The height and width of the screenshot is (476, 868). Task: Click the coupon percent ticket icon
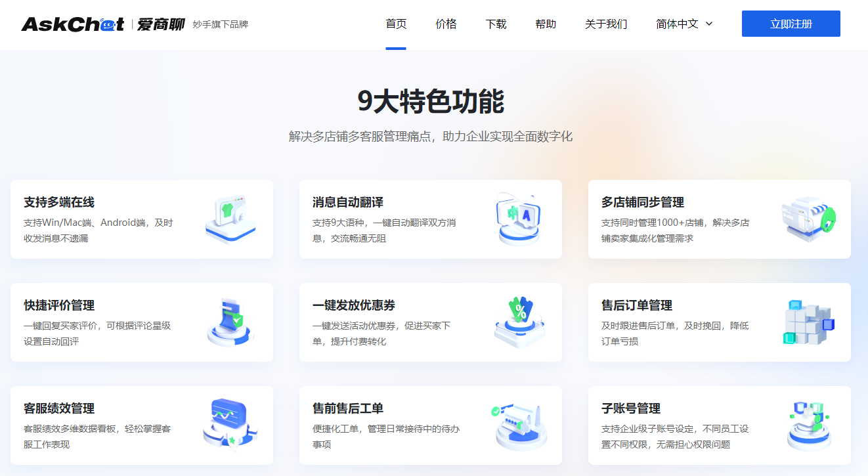519,322
